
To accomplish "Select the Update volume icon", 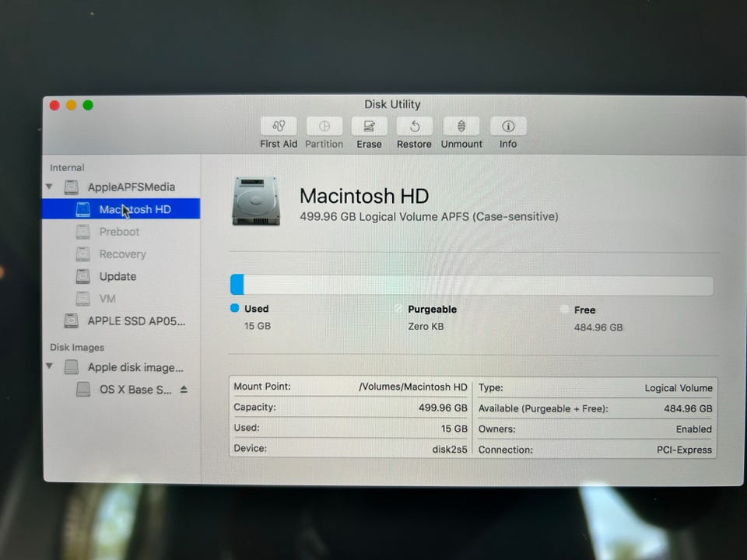I will tap(83, 276).
